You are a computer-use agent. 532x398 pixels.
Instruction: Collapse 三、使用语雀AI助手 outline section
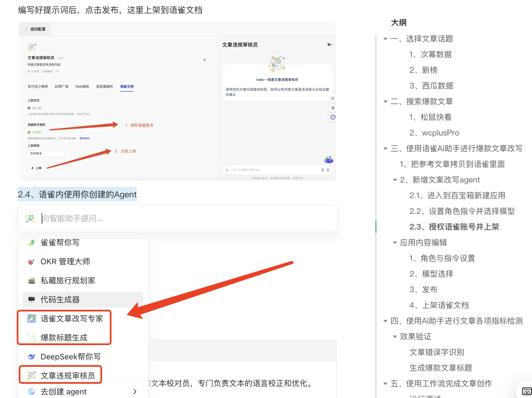click(x=385, y=149)
